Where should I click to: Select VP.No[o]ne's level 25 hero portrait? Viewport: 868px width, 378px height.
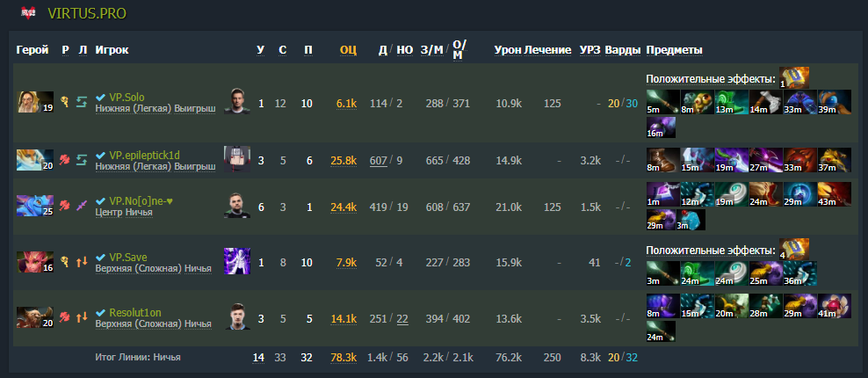[35, 207]
